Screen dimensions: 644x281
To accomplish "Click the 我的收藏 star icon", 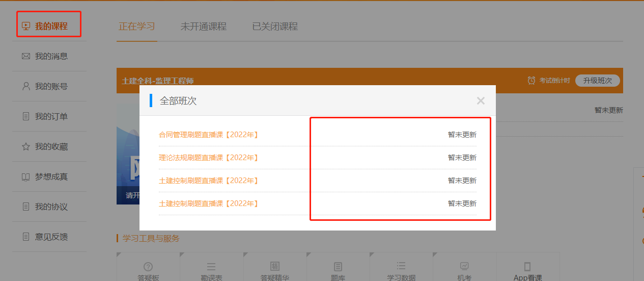I will tap(26, 147).
